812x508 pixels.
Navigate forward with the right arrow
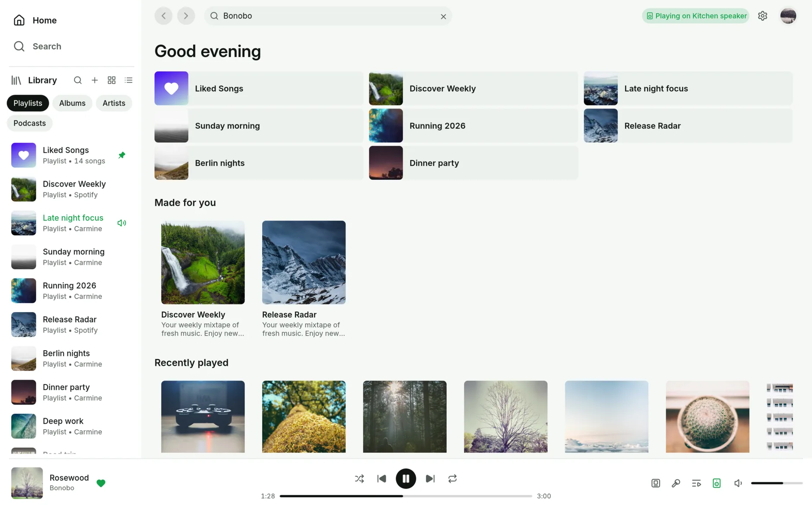point(186,16)
